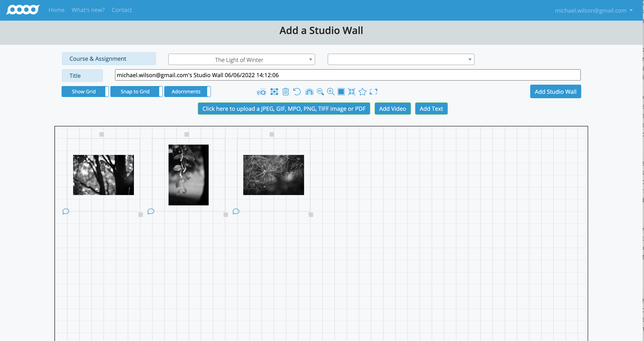Viewport: 644px width, 341px height.
Task: Open the empty assignment dropdown
Action: (401, 60)
